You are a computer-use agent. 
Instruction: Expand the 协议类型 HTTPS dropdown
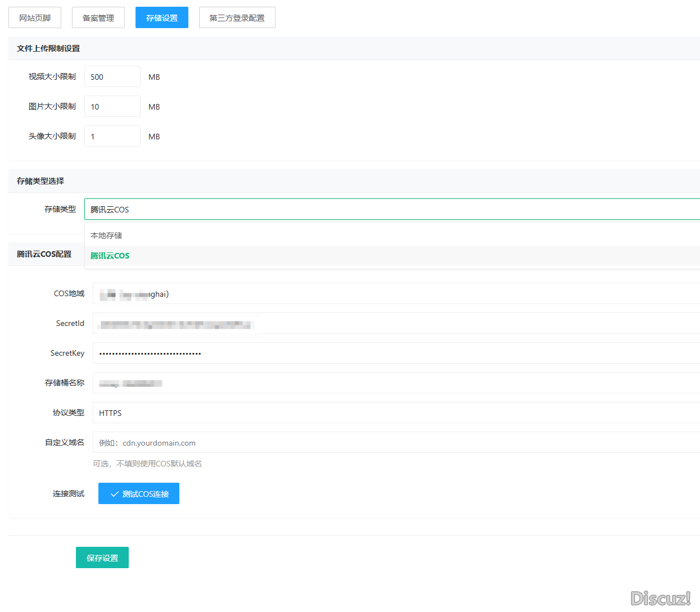point(396,413)
